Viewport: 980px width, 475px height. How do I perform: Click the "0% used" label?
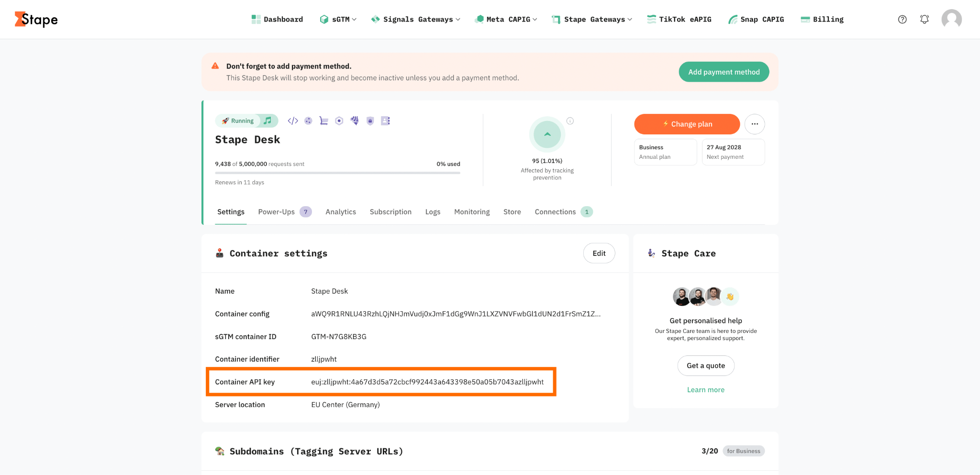click(448, 164)
